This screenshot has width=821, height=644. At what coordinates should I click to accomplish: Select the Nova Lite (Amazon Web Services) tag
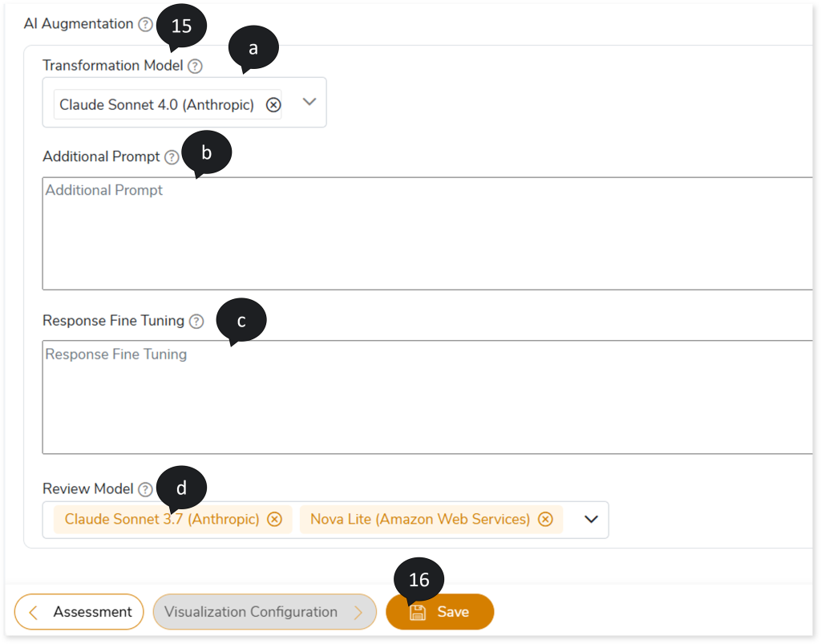click(420, 520)
